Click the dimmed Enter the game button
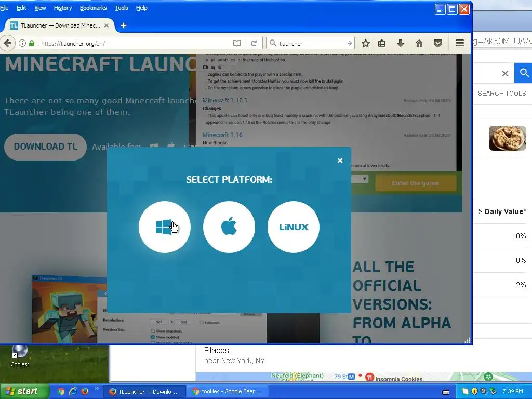 [x=416, y=183]
